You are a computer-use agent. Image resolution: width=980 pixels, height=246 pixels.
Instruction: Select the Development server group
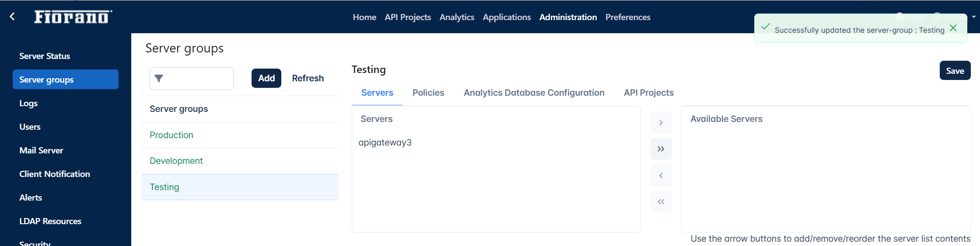[240, 161]
